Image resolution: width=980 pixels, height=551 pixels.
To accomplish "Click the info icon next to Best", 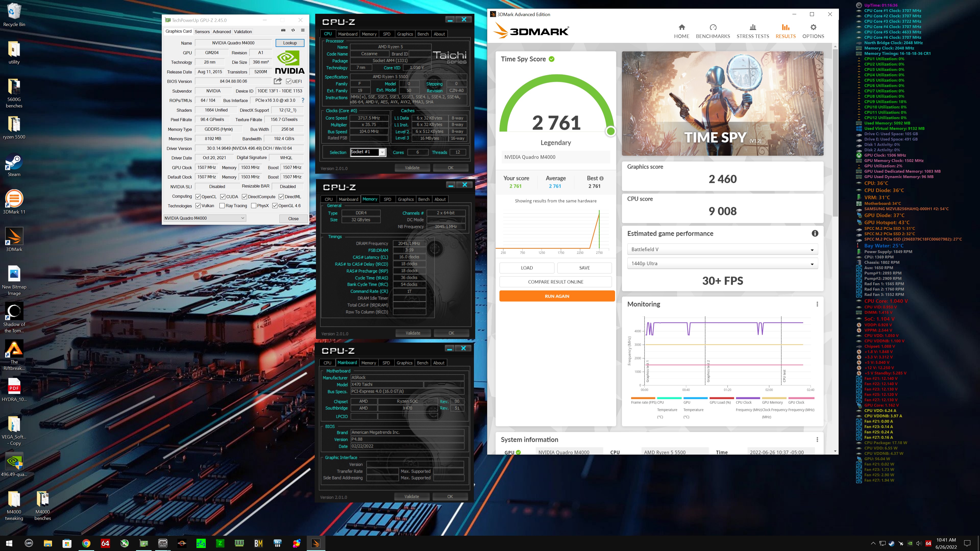I will tap(602, 178).
